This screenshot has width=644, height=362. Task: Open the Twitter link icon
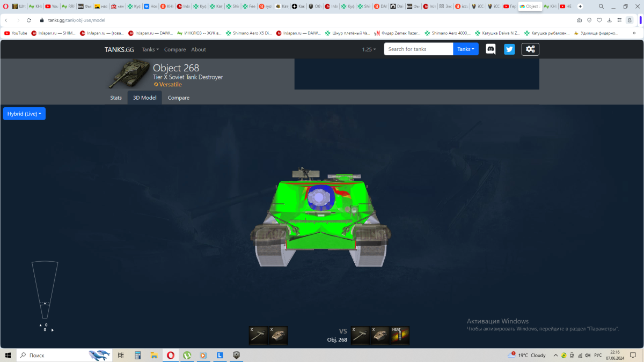[x=509, y=49]
